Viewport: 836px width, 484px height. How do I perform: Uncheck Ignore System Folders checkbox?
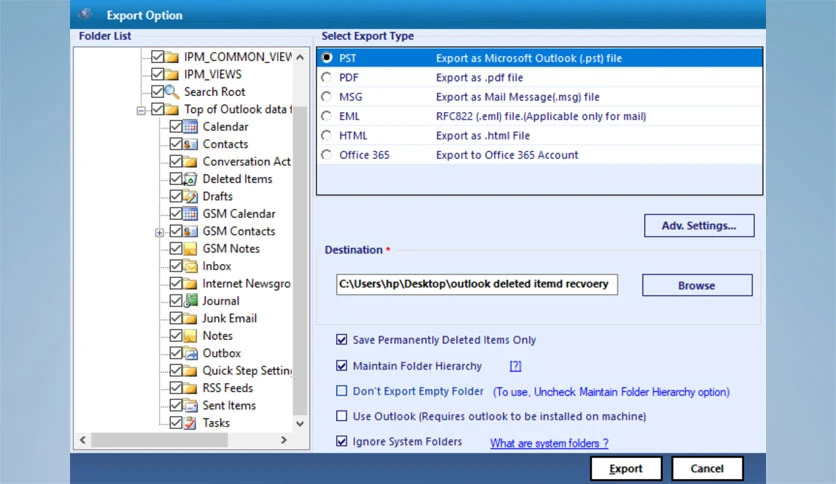point(342,441)
